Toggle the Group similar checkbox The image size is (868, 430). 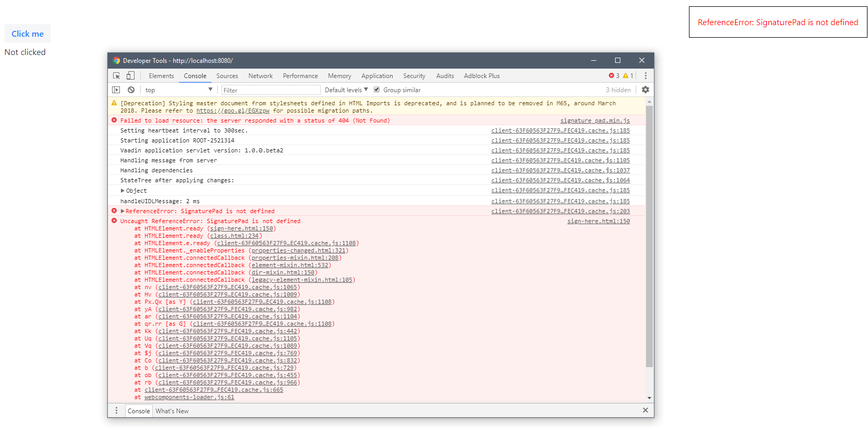376,90
